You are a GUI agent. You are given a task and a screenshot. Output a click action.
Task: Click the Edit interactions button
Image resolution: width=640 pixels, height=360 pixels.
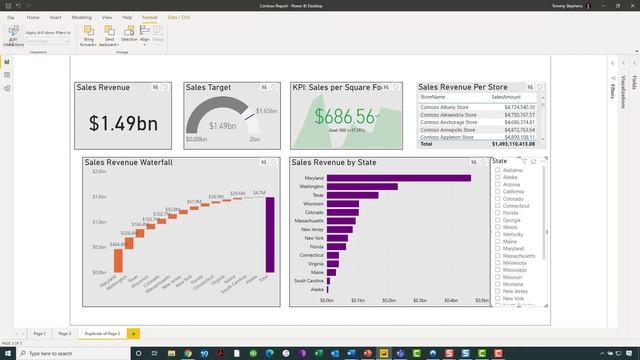tap(13, 36)
